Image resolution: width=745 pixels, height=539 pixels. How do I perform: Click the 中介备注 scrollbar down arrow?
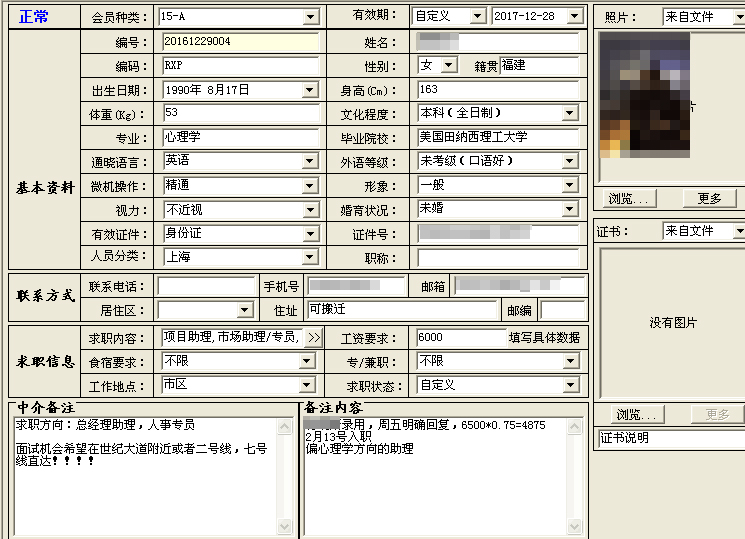point(285,527)
